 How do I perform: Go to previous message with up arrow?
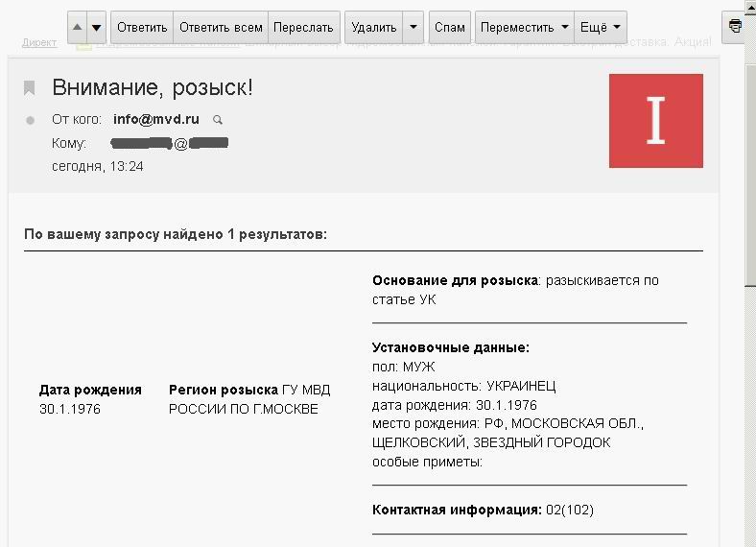[77, 28]
